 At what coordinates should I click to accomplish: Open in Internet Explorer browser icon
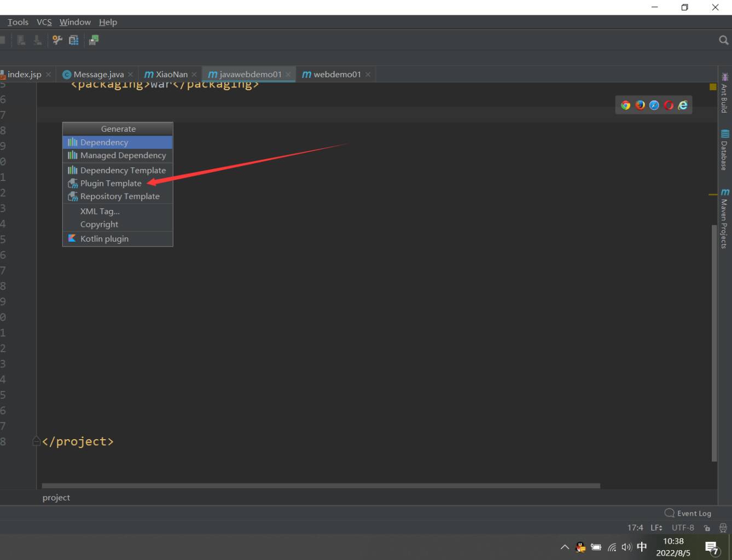click(683, 106)
